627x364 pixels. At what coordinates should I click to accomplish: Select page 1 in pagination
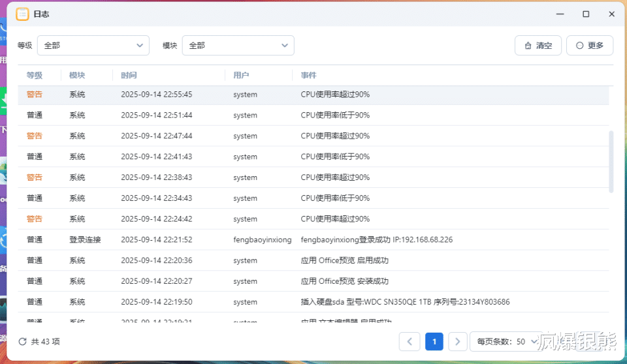coord(434,342)
